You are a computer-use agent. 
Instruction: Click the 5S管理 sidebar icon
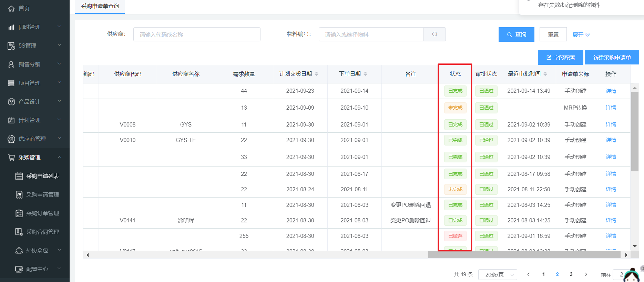point(11,46)
